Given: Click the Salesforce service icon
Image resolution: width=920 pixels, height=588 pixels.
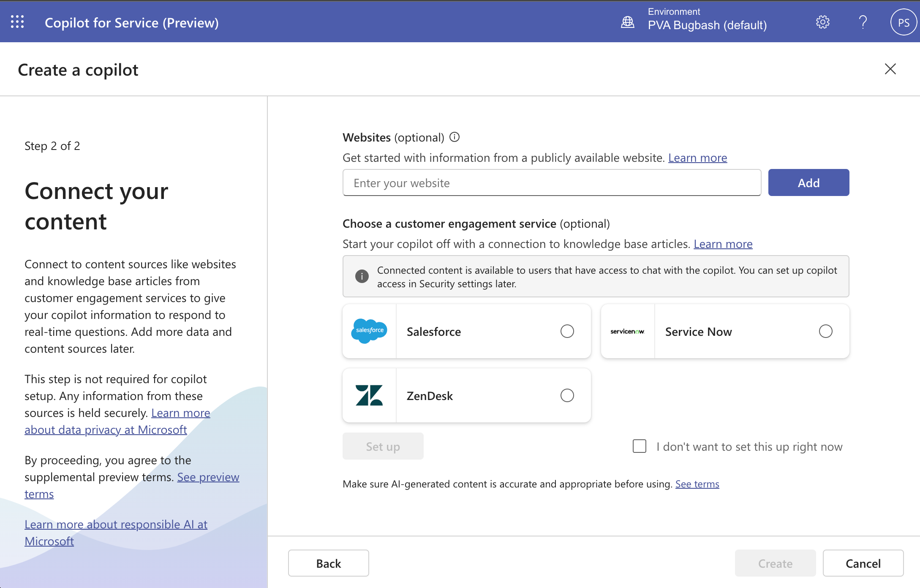Looking at the screenshot, I should coord(369,331).
